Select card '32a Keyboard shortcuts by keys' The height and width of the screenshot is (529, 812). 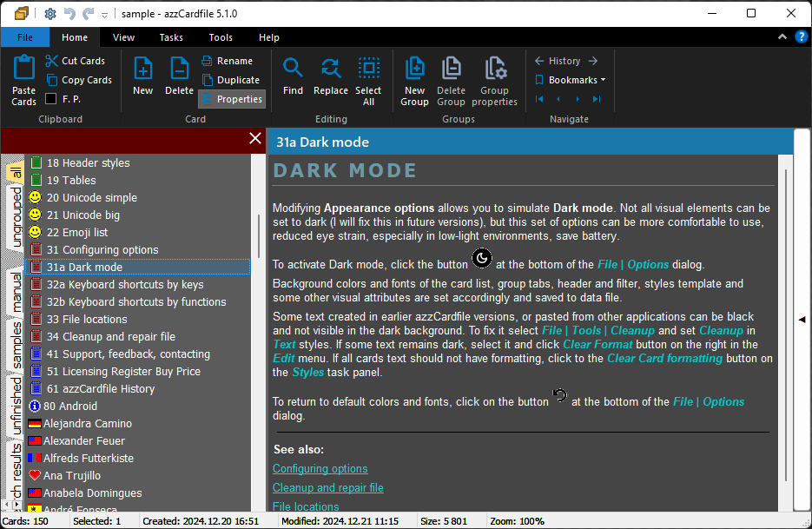coord(138,284)
